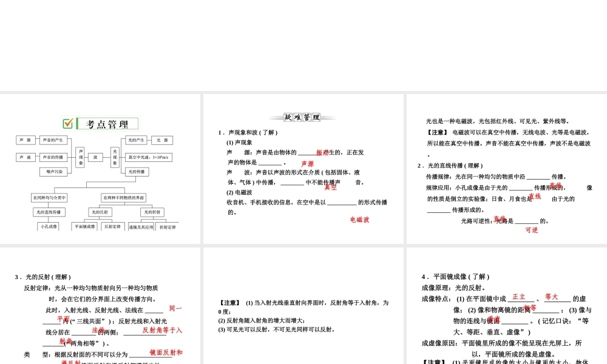Select the 在同种均匀介质中 box

point(49,198)
